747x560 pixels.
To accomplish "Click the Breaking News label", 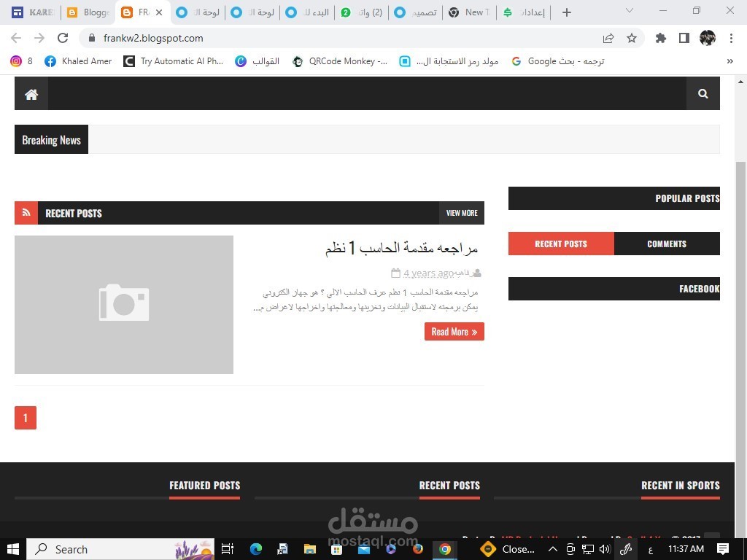I will point(52,139).
